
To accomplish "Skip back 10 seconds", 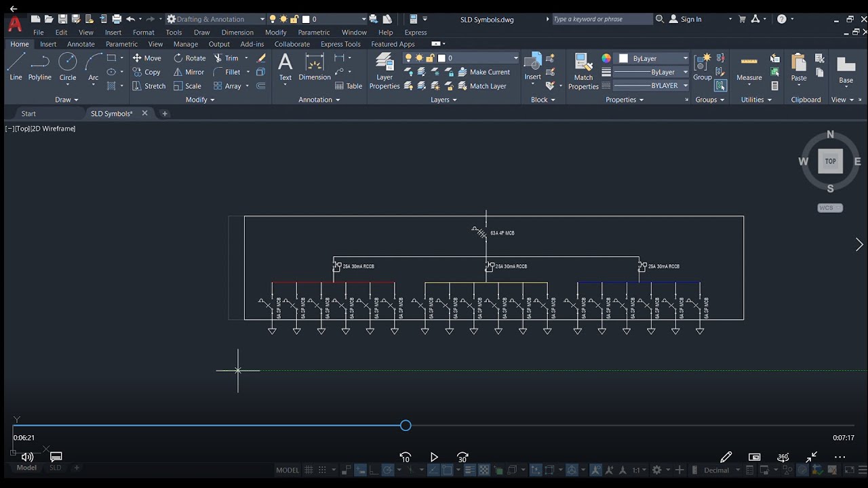I will 405,457.
